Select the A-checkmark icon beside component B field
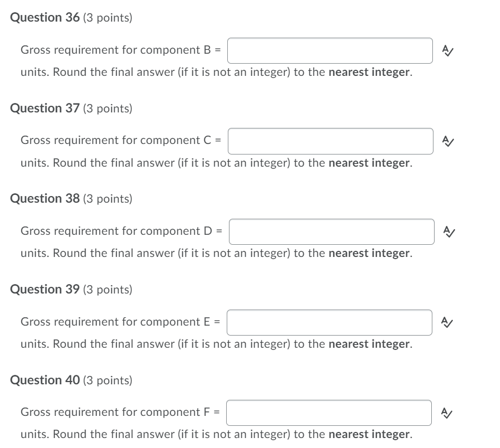Screen dimensions: 500x448 click(x=448, y=50)
